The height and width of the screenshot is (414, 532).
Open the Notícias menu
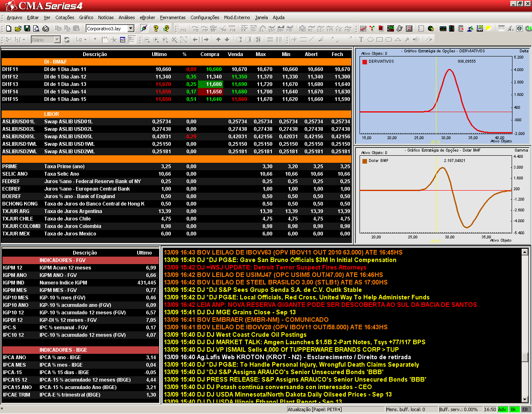click(x=106, y=17)
